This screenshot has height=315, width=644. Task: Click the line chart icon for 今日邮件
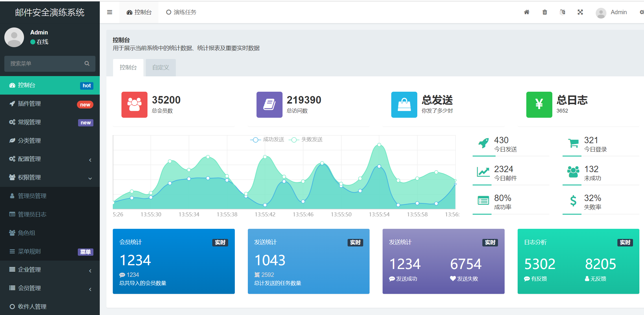click(483, 172)
